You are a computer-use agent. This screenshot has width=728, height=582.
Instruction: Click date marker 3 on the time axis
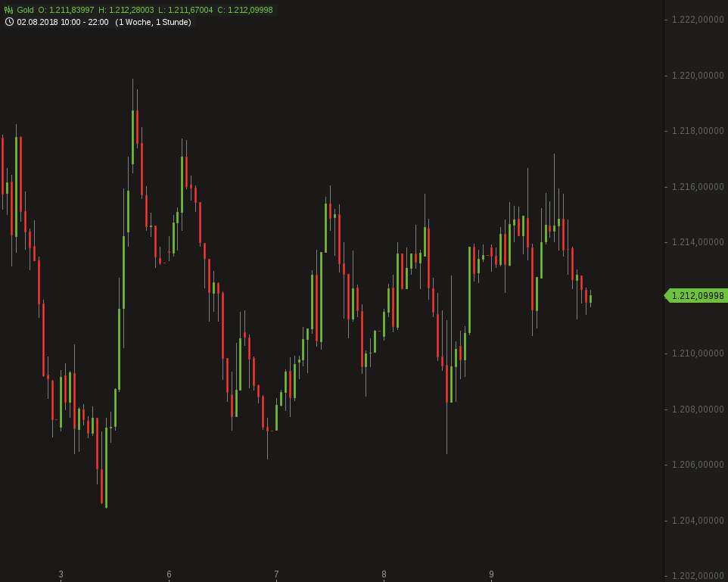61,574
